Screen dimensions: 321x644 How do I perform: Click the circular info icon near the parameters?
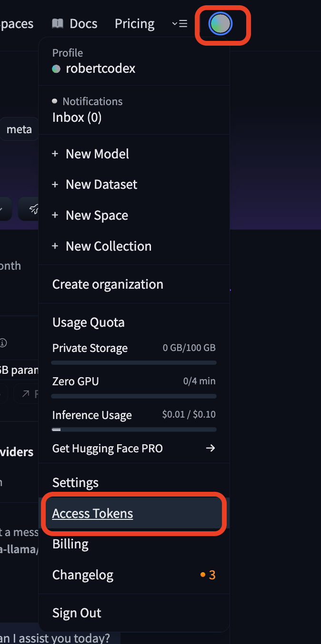4,342
